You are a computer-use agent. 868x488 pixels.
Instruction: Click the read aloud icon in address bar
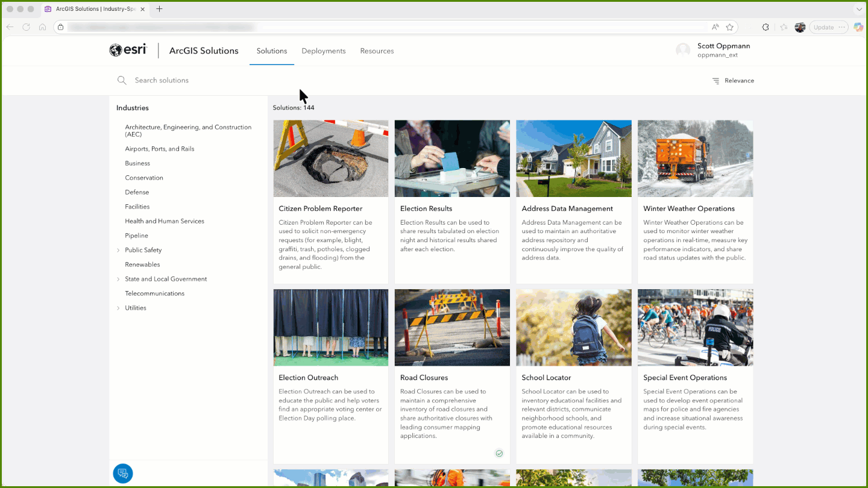pos(715,27)
